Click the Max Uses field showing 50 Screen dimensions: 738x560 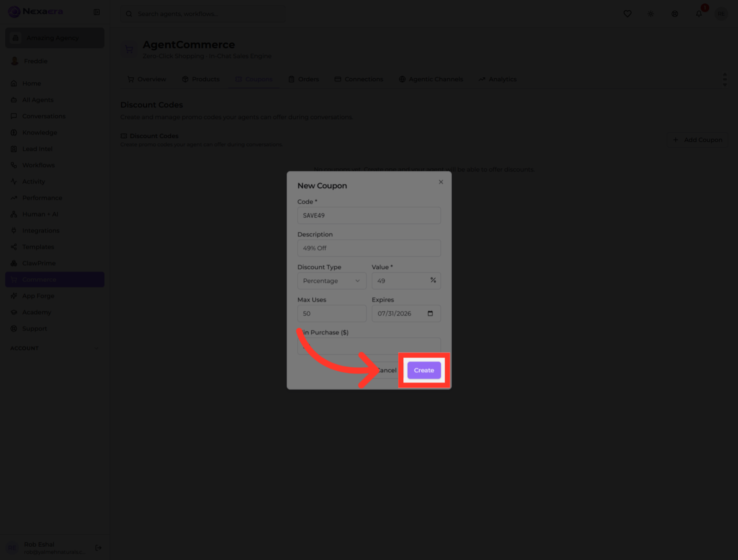[332, 313]
